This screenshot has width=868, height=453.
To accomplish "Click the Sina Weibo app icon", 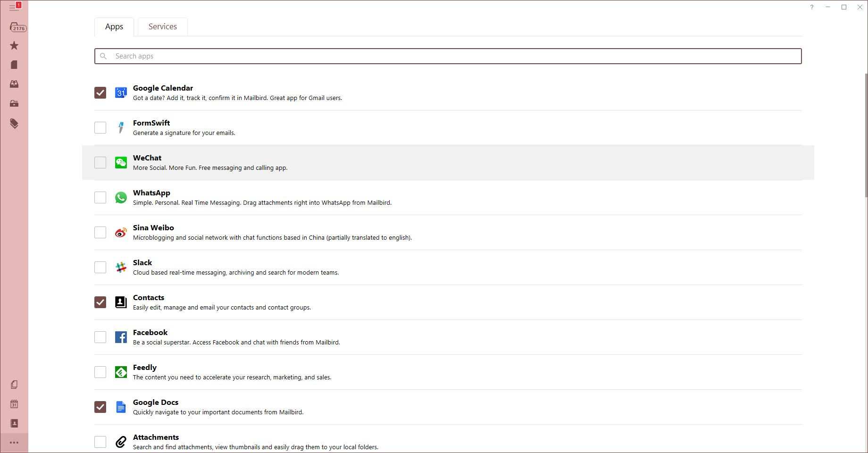I will pos(121,232).
